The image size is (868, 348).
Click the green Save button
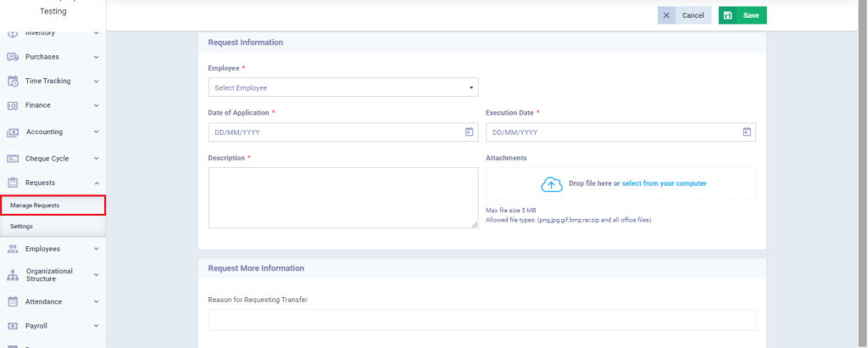(743, 15)
